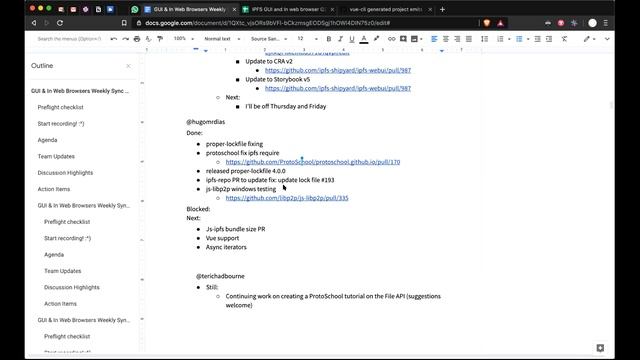Viewport: 640px width, 360px height.
Task: Open the editing mode pencil dropdown
Action: 589,39
